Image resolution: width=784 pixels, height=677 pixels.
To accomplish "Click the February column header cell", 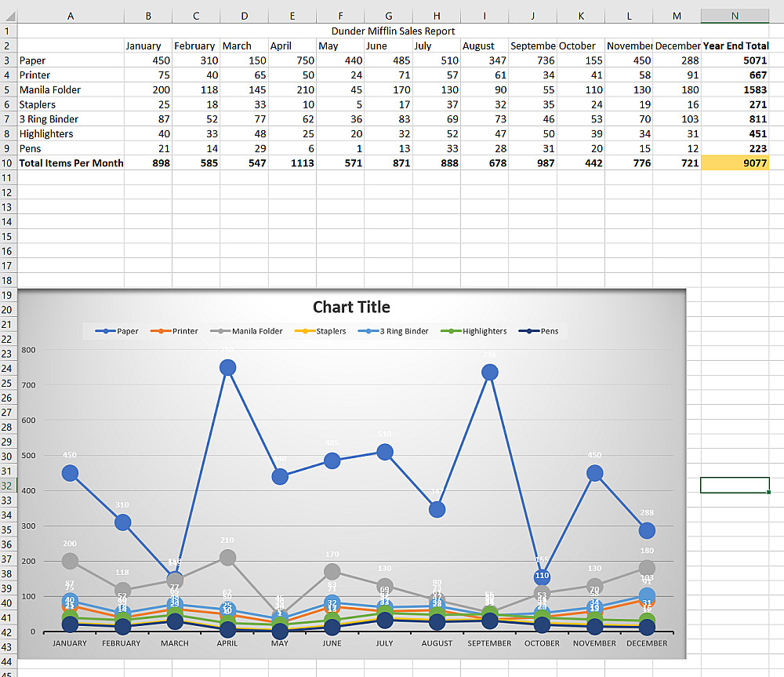I will point(196,45).
